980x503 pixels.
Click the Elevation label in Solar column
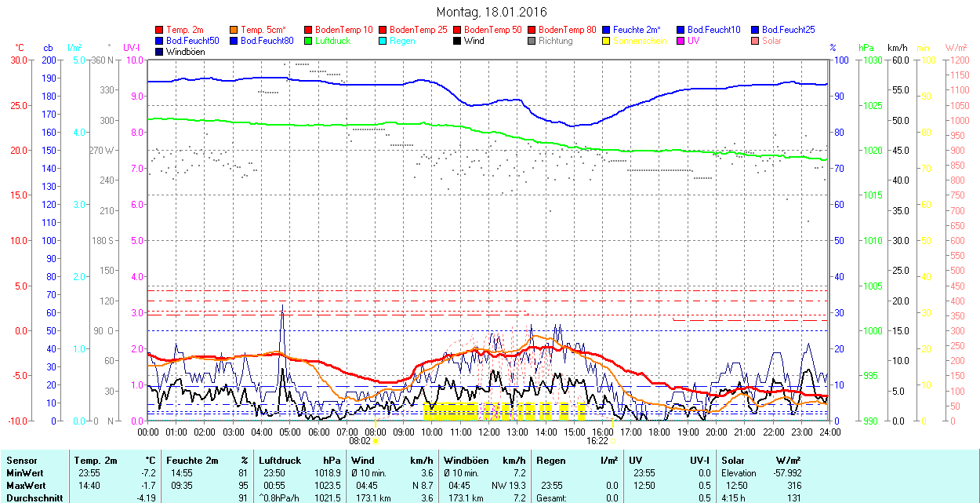[739, 473]
